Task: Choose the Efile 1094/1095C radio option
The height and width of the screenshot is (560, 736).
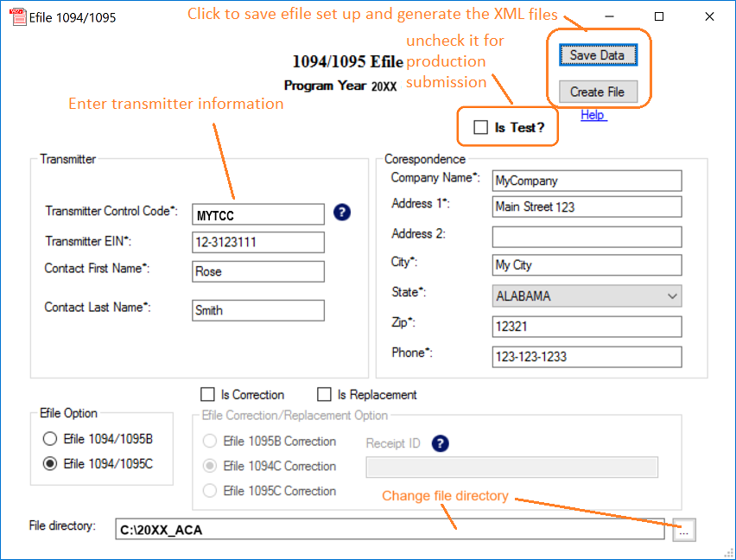Action: (50, 464)
